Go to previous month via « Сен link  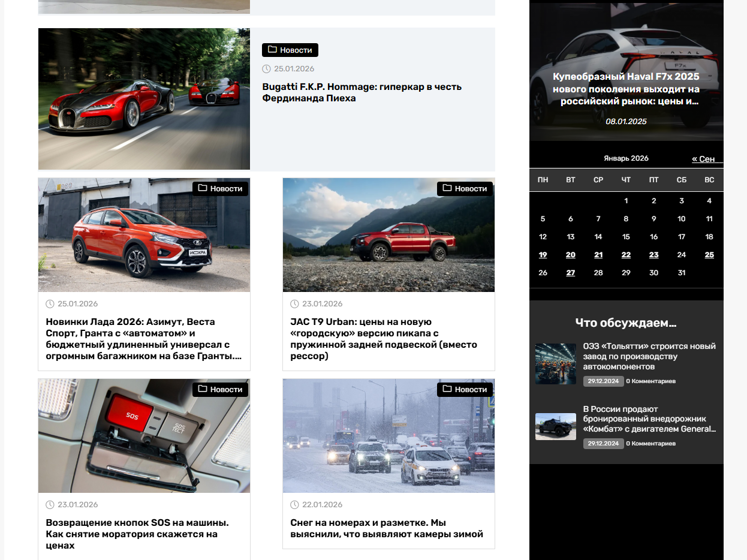pos(703,159)
